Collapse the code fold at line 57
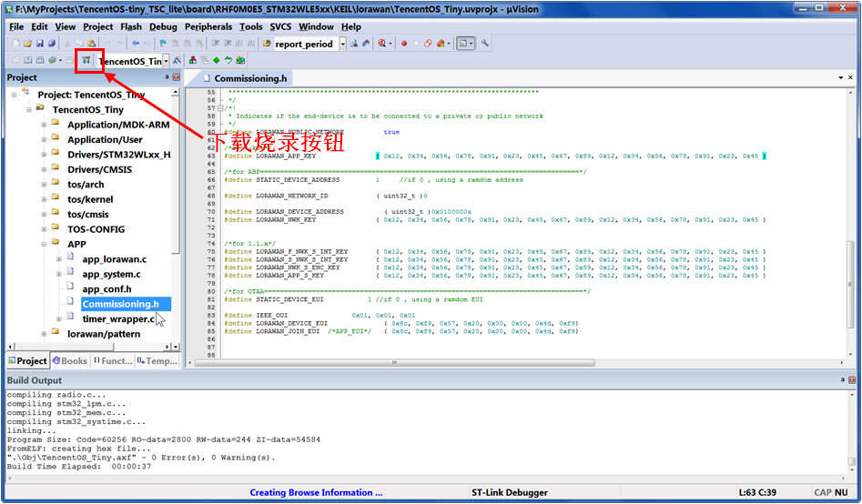 220,108
